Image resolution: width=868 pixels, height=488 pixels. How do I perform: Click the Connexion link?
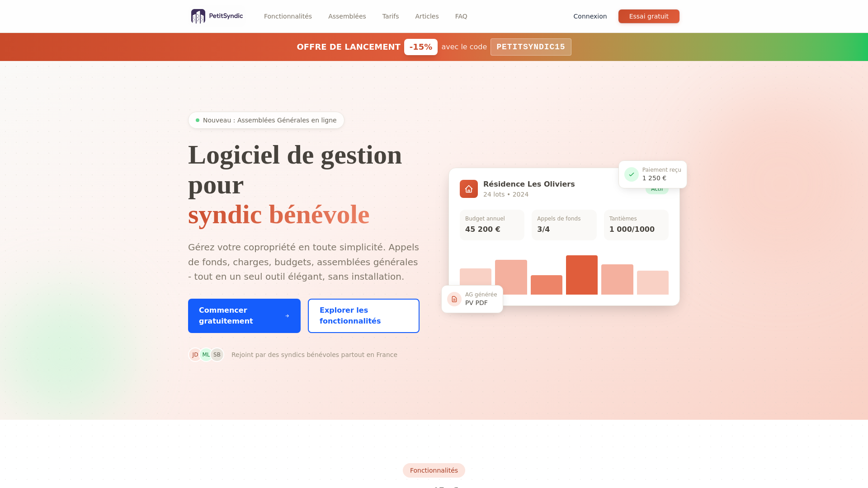590,16
